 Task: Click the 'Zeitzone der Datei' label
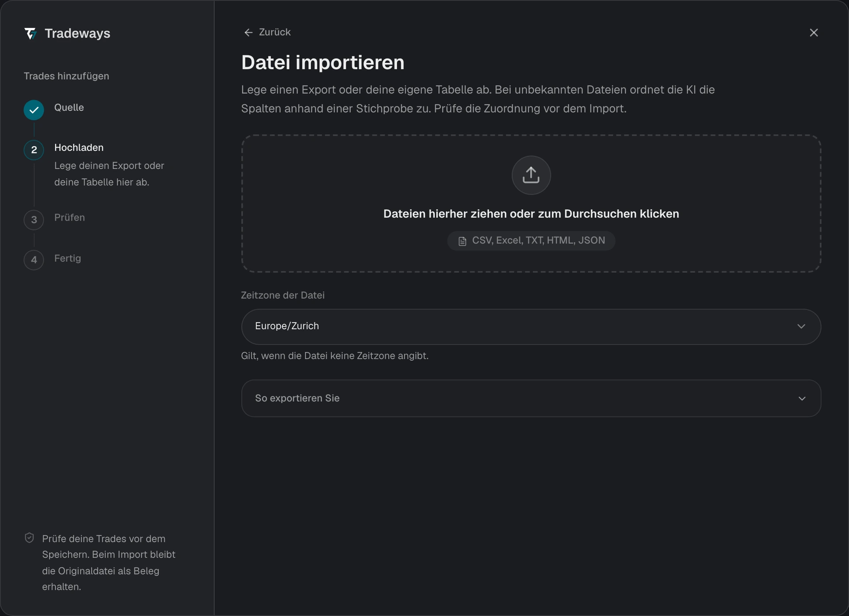pyautogui.click(x=283, y=295)
